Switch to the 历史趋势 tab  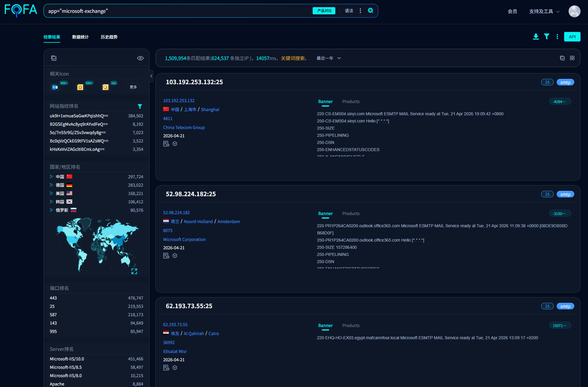[109, 37]
